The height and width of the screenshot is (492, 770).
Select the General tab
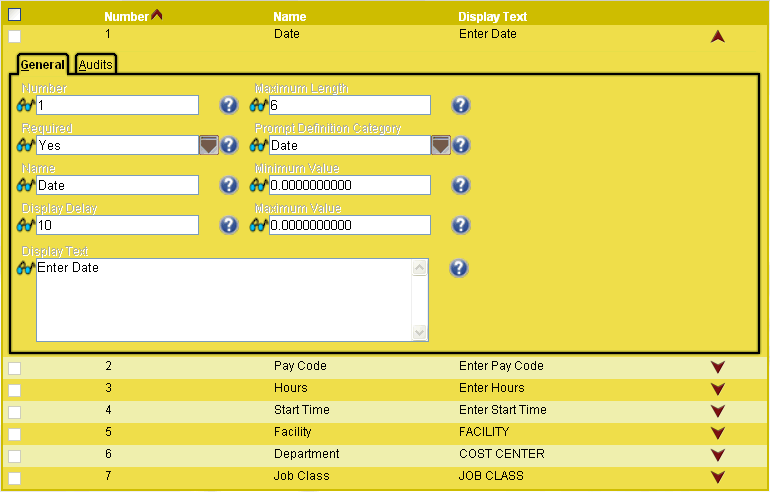(x=42, y=65)
